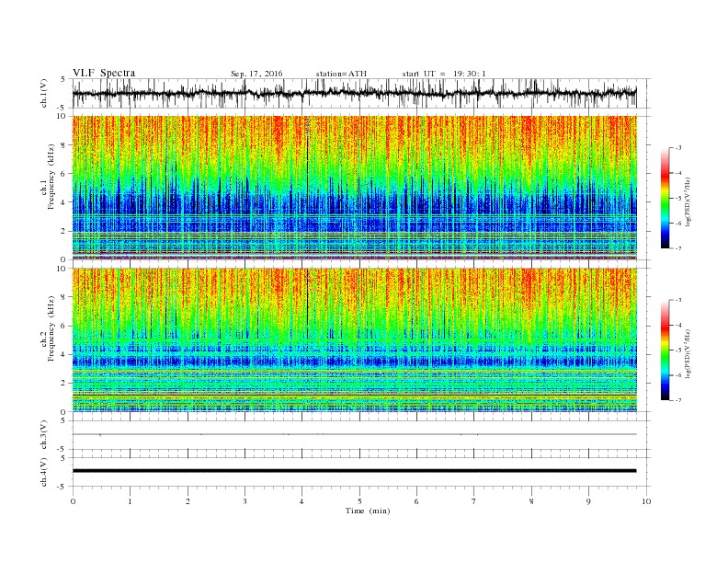
Task: Click the 'start UT = 19:30:1' label
Action: [444, 74]
